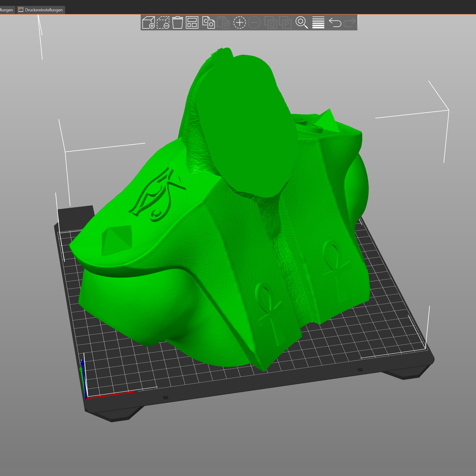
Task: Click the Druckereinstellungen tab's printer icon
Action: [21, 10]
